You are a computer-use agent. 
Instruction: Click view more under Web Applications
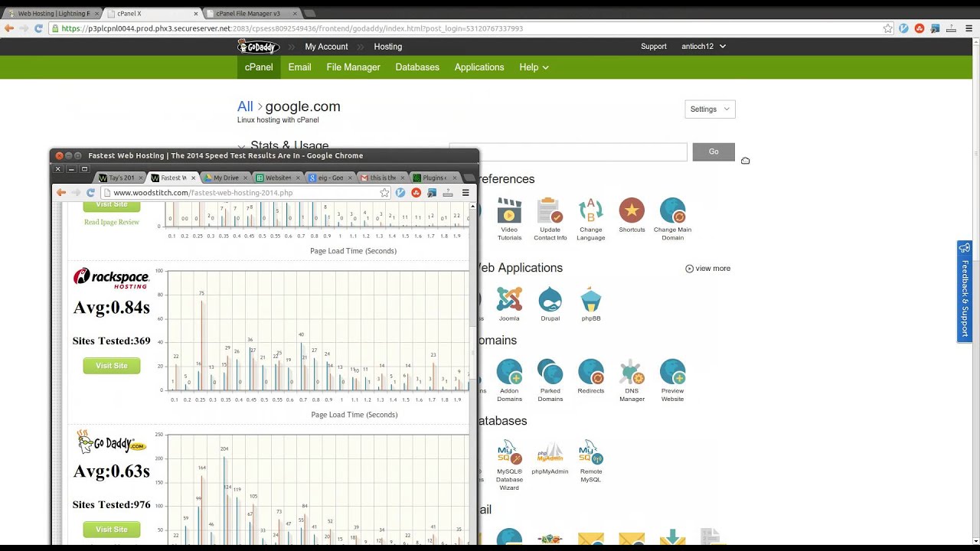(707, 269)
